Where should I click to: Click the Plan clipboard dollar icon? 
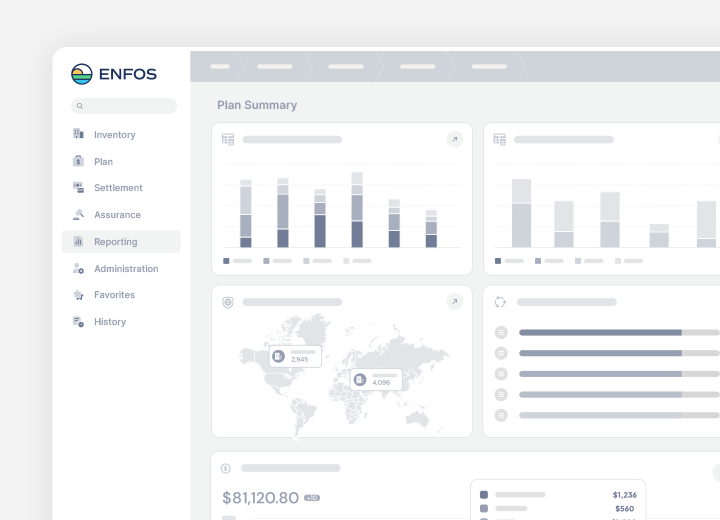(x=79, y=161)
